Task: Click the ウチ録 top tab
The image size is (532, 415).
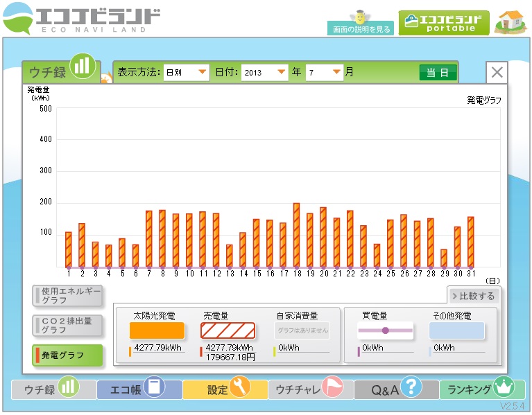Action: [62, 71]
